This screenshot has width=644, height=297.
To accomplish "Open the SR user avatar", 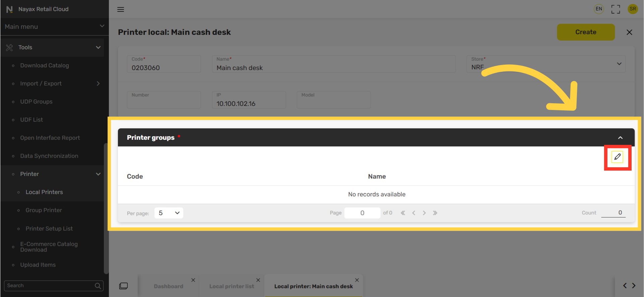I will coord(633,9).
